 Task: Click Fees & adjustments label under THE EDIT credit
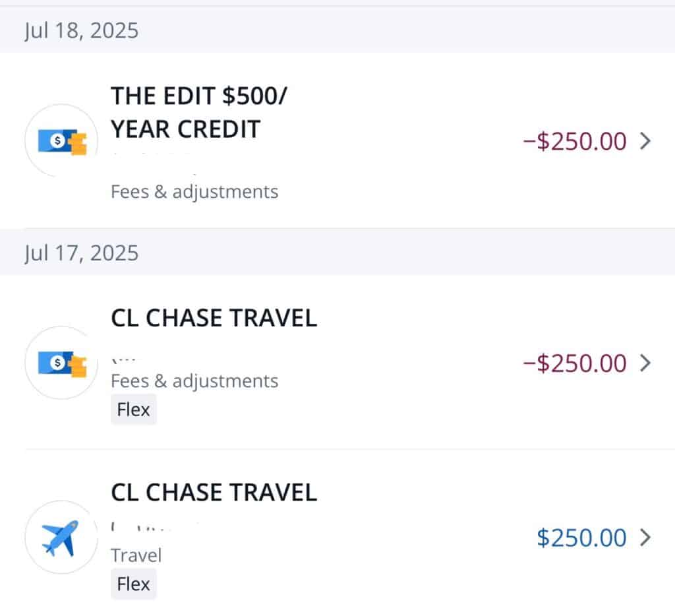pos(194,192)
